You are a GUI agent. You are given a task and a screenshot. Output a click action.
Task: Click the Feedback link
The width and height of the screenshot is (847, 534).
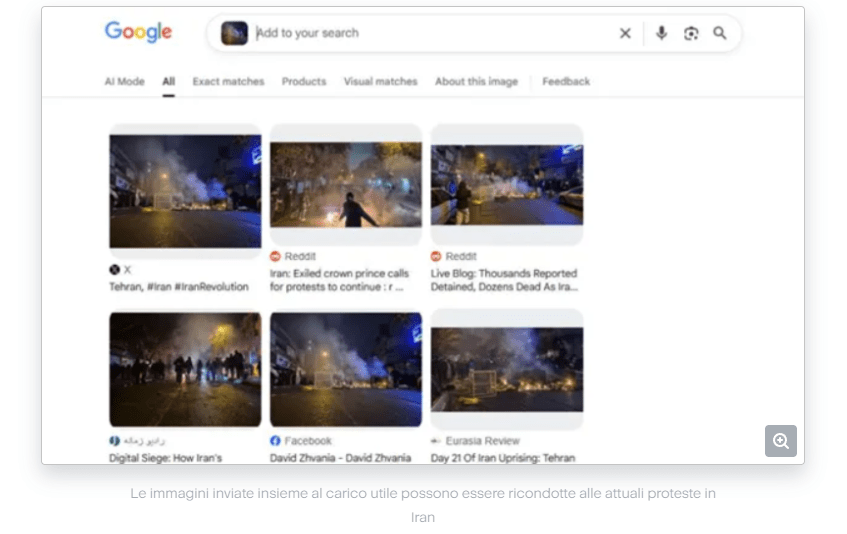click(x=566, y=82)
